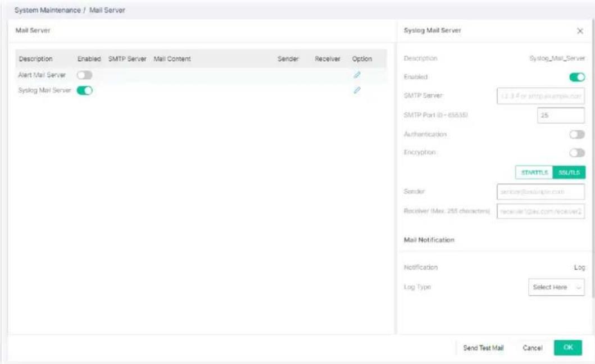This screenshot has width=595, height=364.
Task: Turn on the Authentication switch
Action: point(577,134)
